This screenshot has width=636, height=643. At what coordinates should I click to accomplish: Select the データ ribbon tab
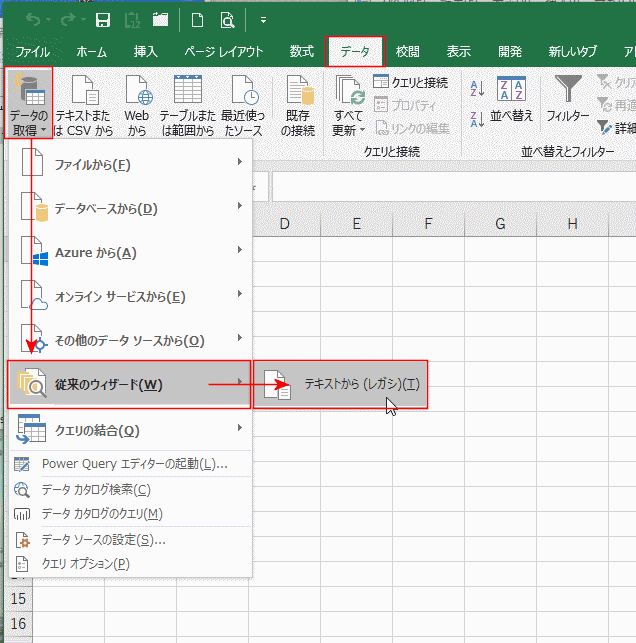(x=355, y=52)
